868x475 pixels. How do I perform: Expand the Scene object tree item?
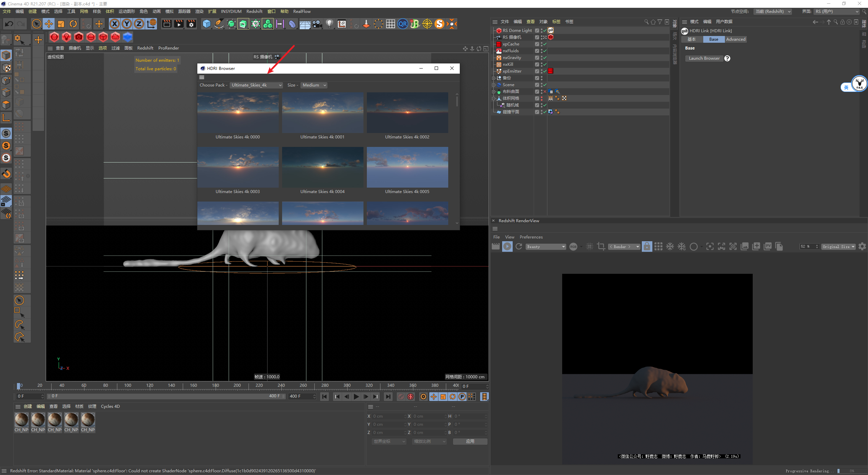pyautogui.click(x=494, y=85)
